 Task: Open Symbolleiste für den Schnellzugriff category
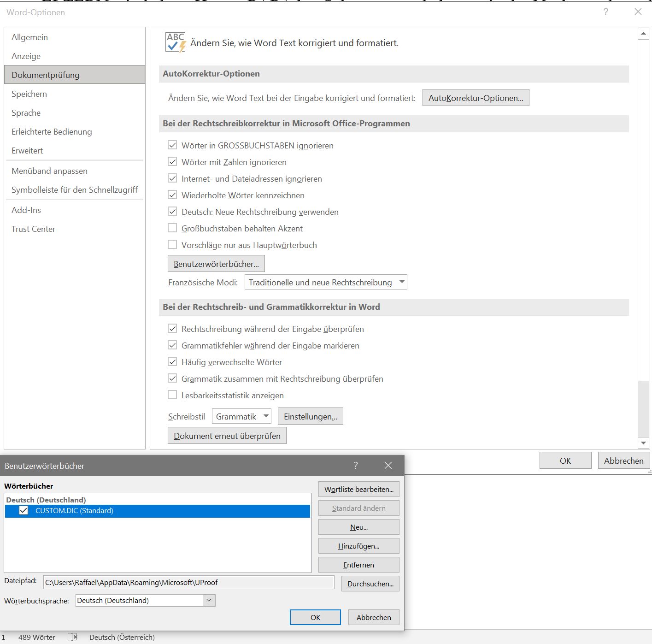tap(75, 190)
